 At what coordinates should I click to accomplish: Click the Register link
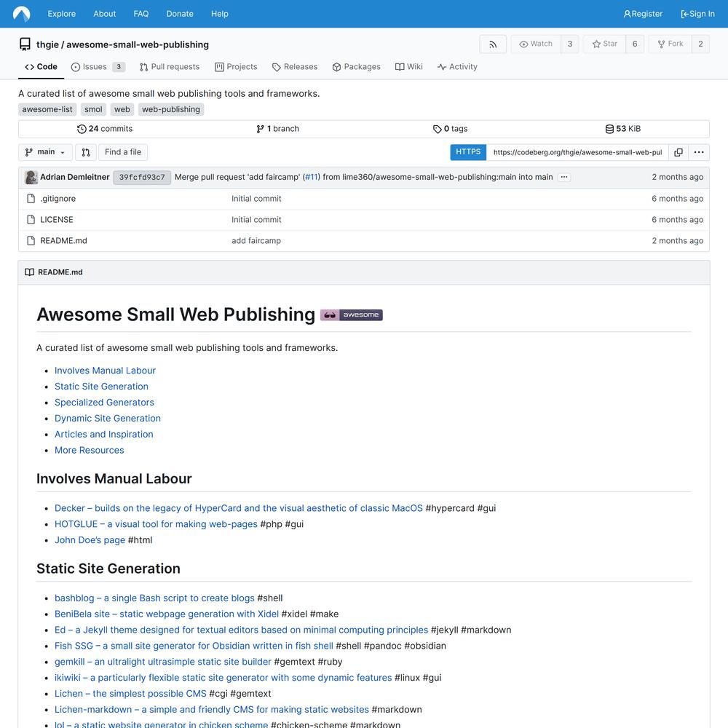click(643, 14)
